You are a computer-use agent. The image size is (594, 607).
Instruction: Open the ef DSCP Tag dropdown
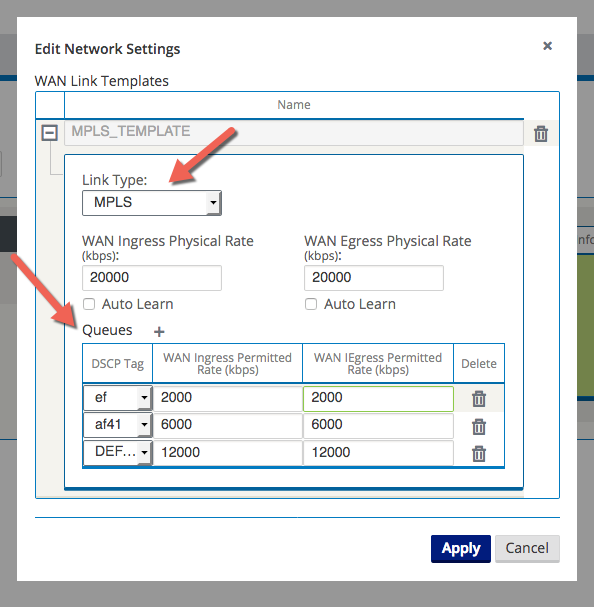(x=117, y=398)
